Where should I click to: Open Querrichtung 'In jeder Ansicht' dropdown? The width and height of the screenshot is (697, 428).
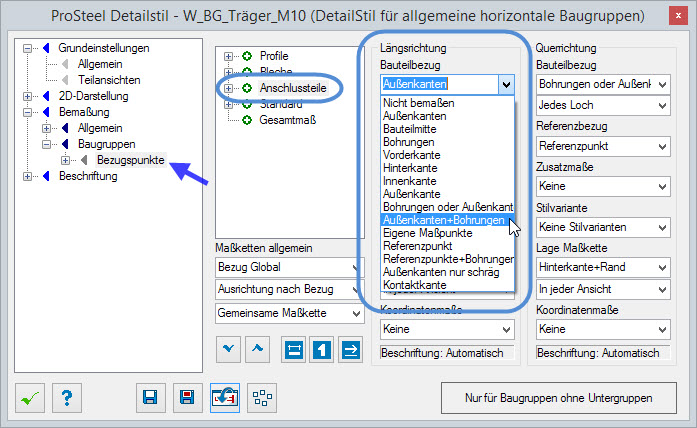[x=603, y=289]
